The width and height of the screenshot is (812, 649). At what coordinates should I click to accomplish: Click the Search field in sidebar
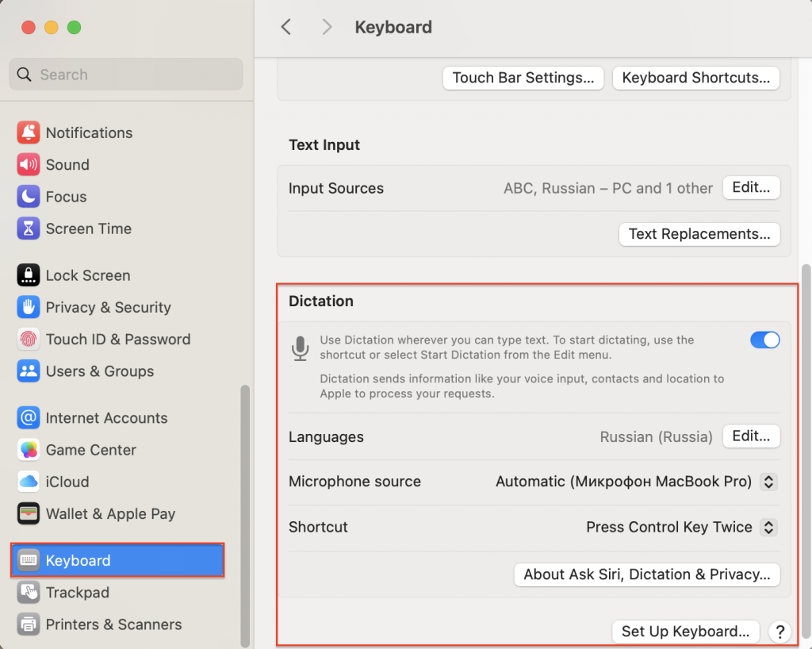click(127, 75)
